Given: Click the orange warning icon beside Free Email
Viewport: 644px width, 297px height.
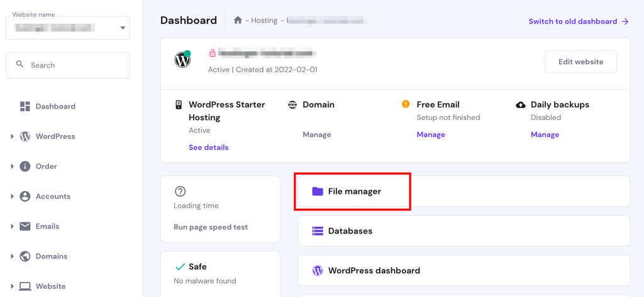Looking at the screenshot, I should coord(406,104).
